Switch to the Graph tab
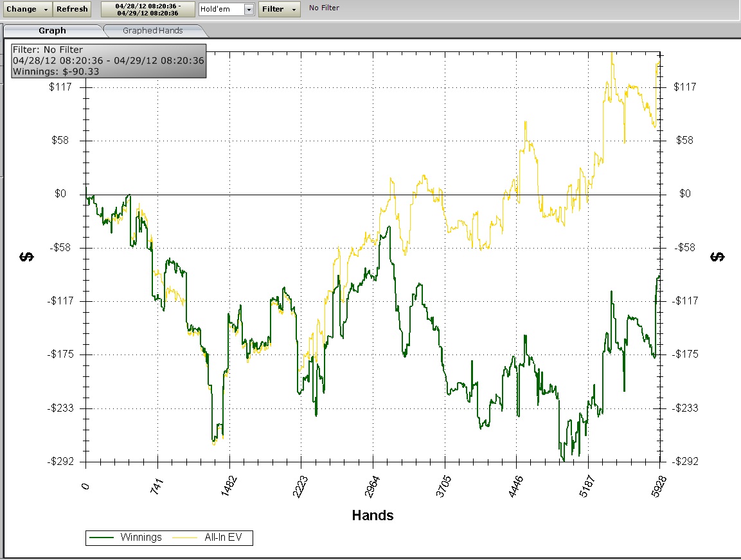Image resolution: width=741 pixels, height=560 pixels. (x=52, y=30)
